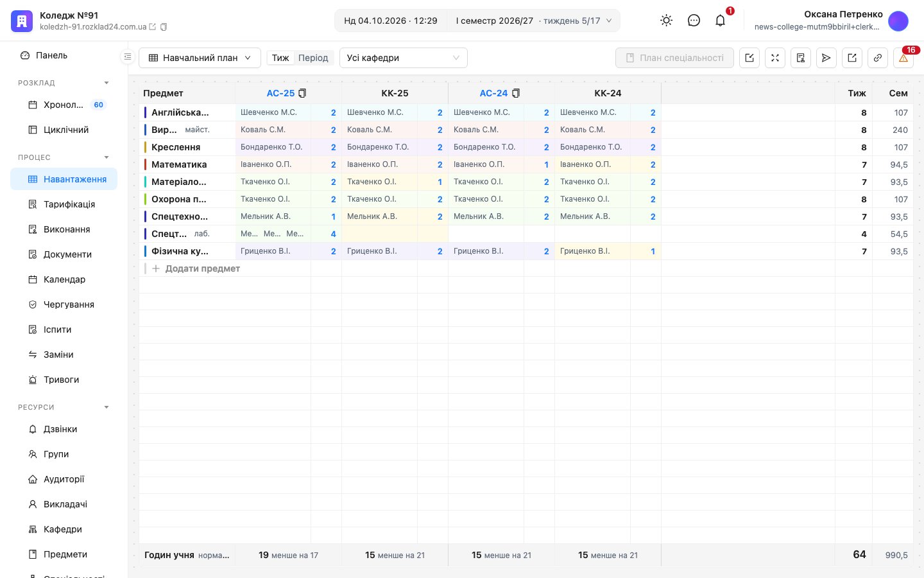Click the user avatar circle
Image resolution: width=924 pixels, height=578 pixels.
pyautogui.click(x=898, y=21)
